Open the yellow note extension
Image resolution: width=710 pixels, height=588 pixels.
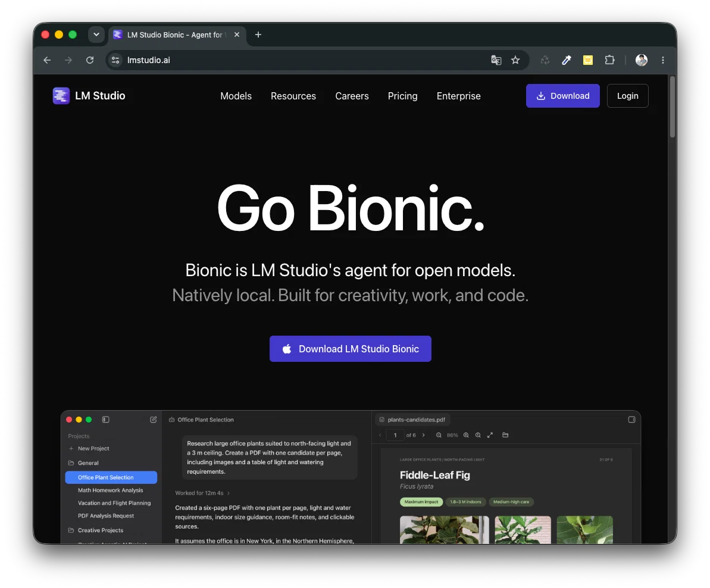(x=588, y=60)
